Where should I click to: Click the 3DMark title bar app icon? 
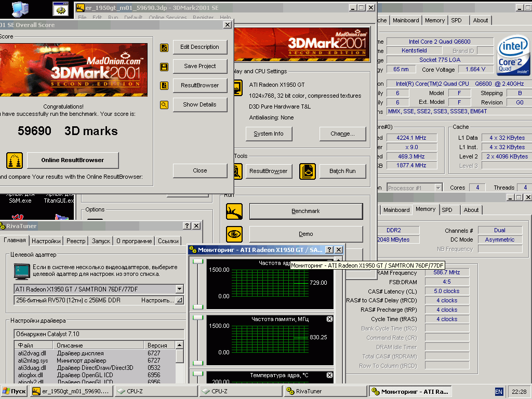point(81,7)
